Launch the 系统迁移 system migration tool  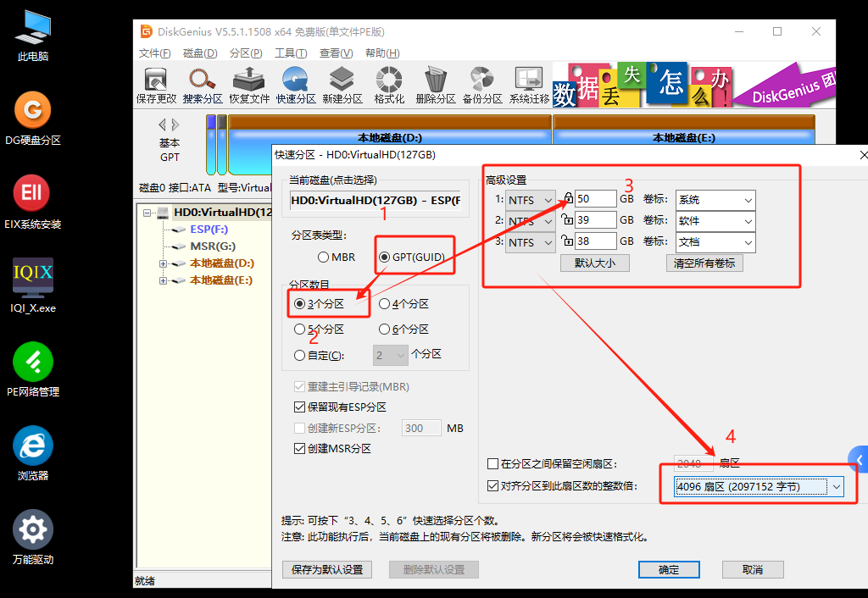pos(529,86)
